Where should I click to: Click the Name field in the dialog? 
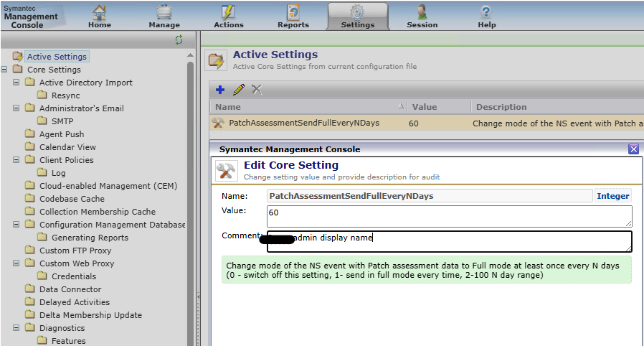pyautogui.click(x=429, y=196)
